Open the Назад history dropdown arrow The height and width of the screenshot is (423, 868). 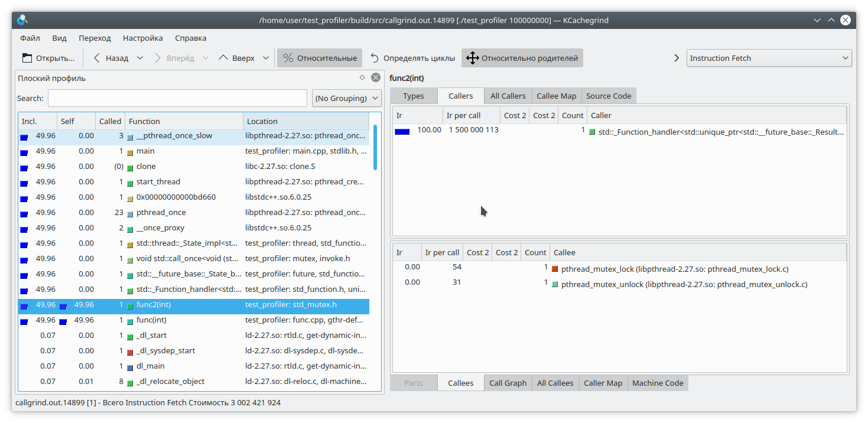[x=140, y=58]
